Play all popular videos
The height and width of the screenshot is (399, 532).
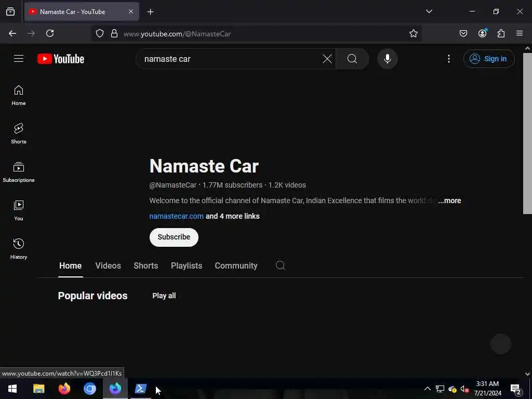pyautogui.click(x=164, y=296)
